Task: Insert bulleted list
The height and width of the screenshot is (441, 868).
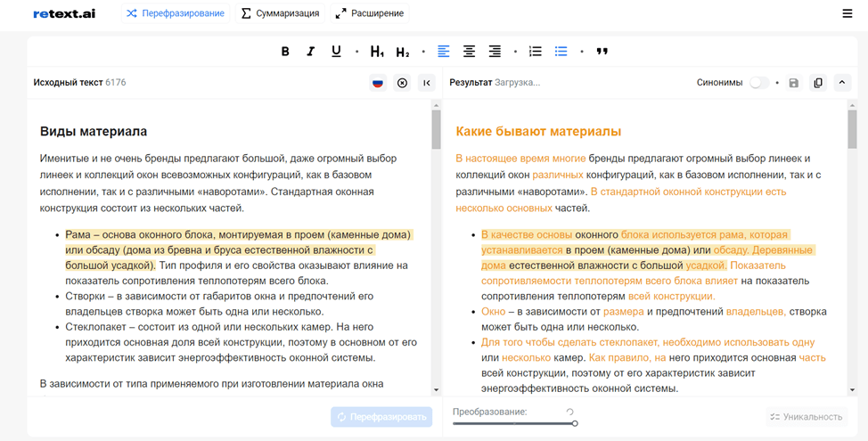Action: tap(561, 52)
